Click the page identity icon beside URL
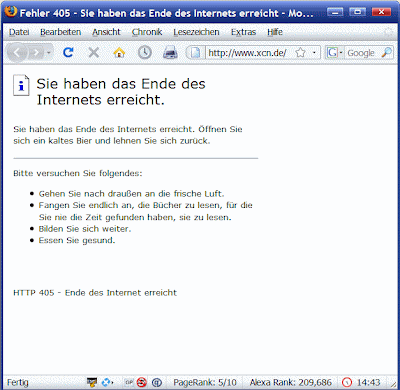The width and height of the screenshot is (400, 390). (195, 53)
